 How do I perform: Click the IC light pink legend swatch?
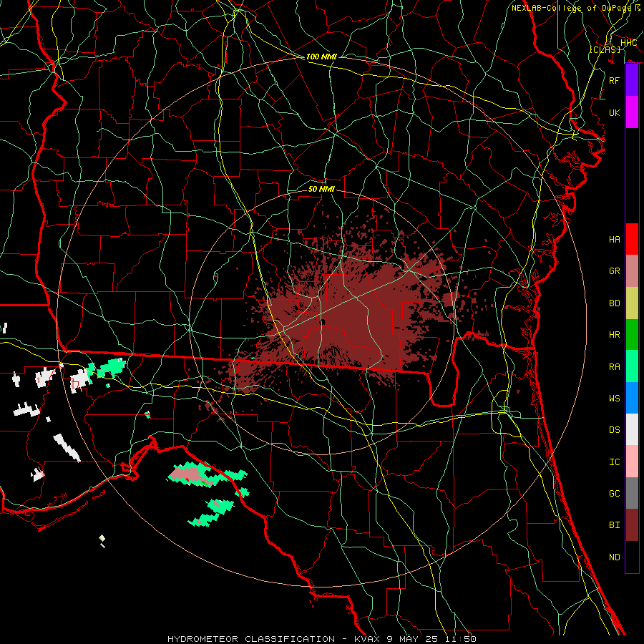click(x=632, y=462)
